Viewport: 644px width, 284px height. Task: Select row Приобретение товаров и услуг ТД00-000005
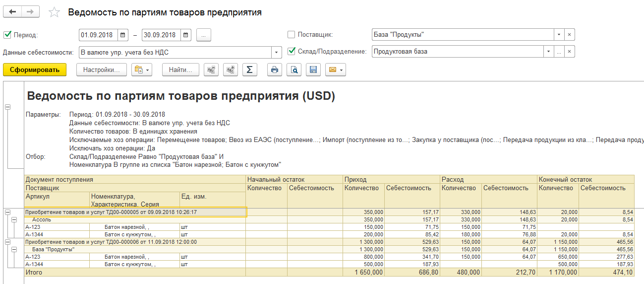[135, 212]
